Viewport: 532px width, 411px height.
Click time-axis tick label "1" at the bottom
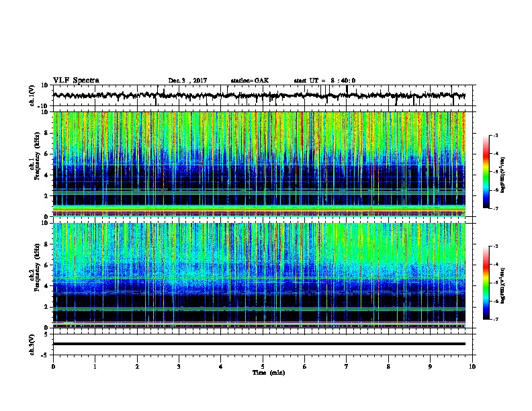95,367
